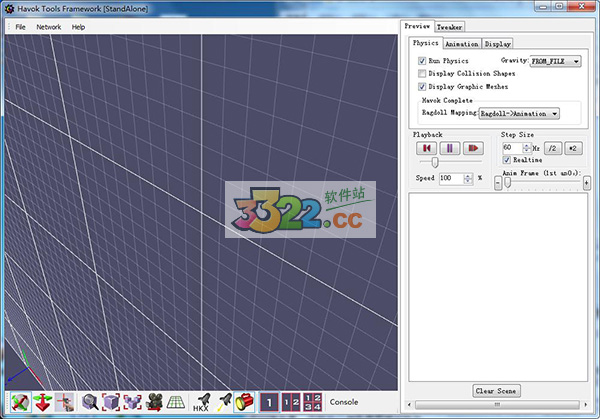
Task: Click the scrollbar right arrow
Action: coord(585,405)
